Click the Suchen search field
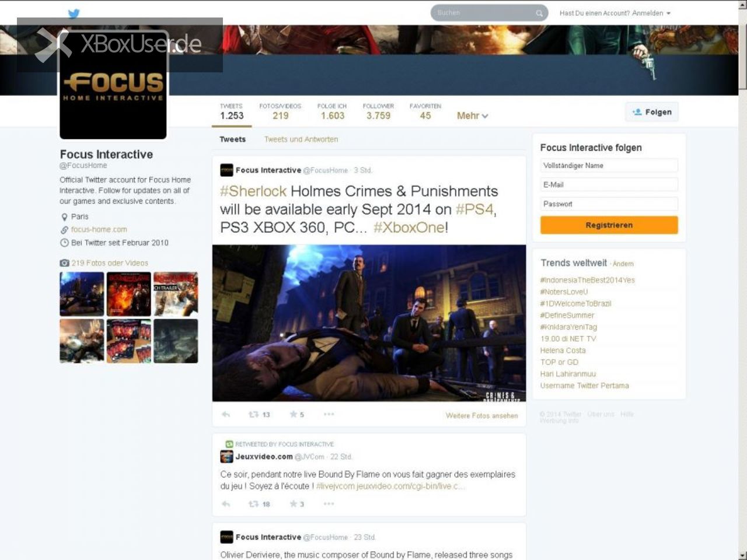The width and height of the screenshot is (747, 560). click(x=489, y=13)
